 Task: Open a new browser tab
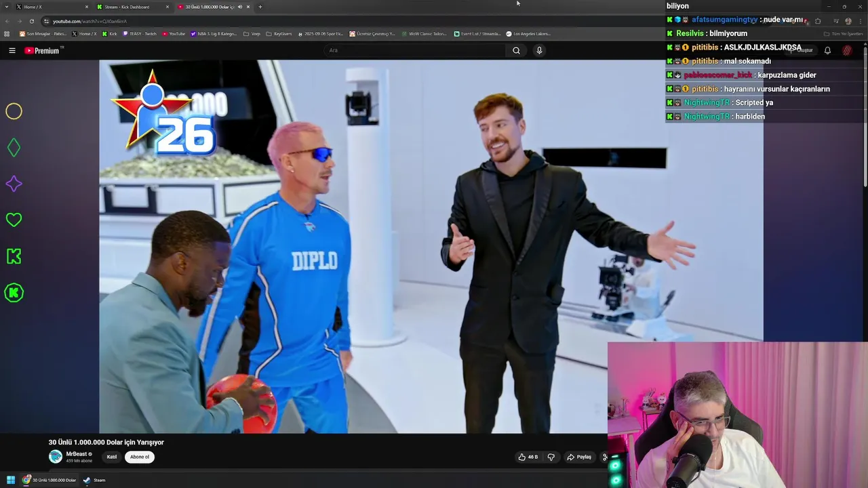[260, 7]
